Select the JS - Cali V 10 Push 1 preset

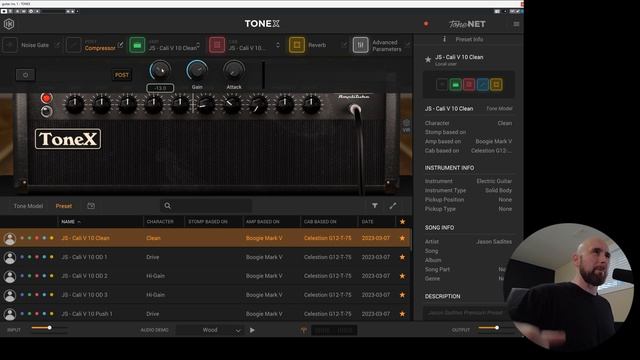tap(205, 313)
